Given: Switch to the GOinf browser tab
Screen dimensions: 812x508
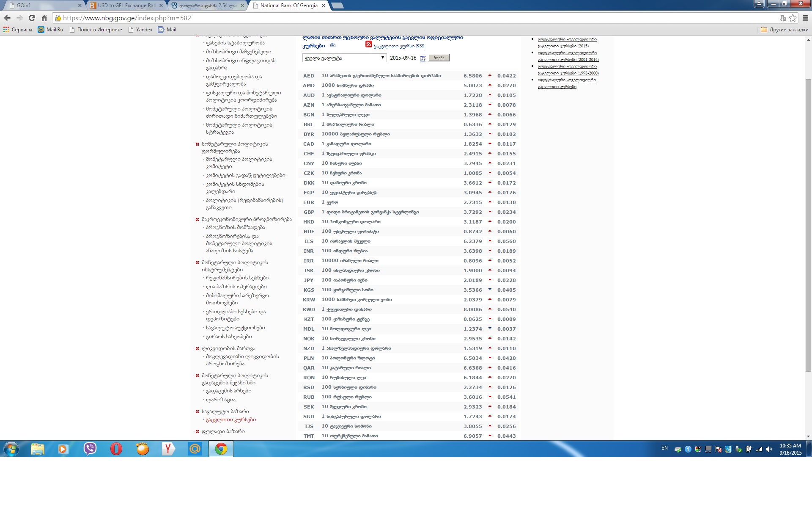Looking at the screenshot, I should click(x=42, y=6).
